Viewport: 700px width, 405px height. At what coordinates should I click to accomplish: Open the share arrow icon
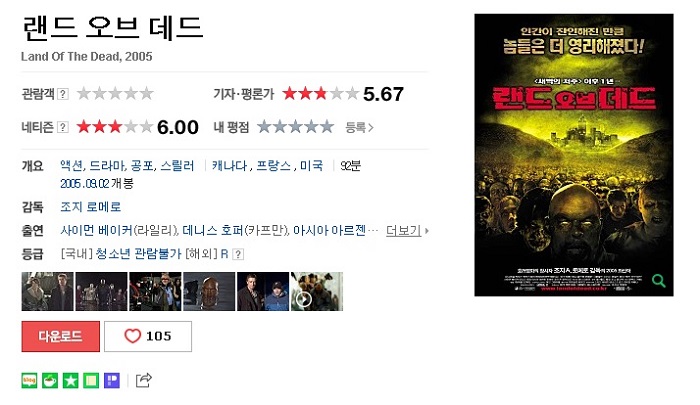(x=143, y=380)
